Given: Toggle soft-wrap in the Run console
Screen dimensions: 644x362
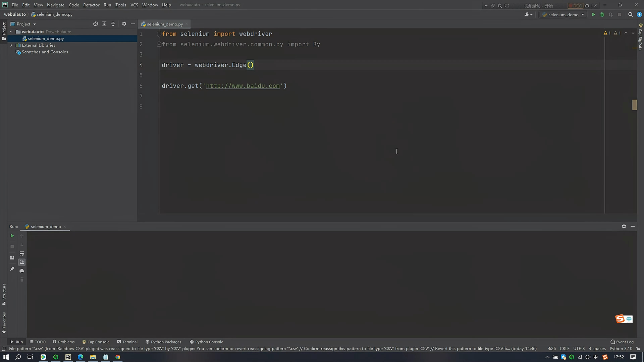Looking at the screenshot, I should [22, 254].
